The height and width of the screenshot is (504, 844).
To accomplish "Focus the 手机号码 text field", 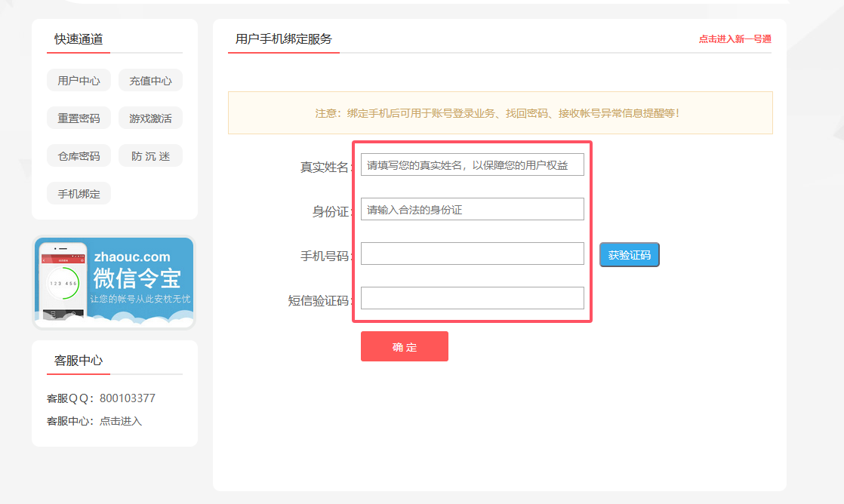I will pyautogui.click(x=472, y=254).
